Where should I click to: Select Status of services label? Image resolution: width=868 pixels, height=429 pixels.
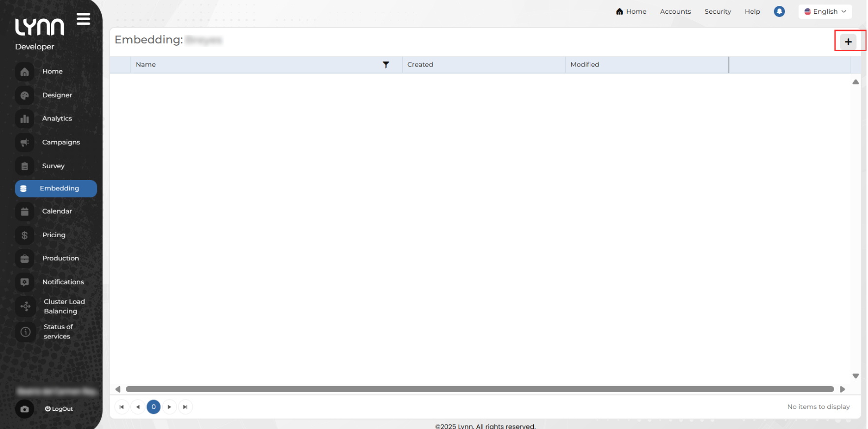tap(58, 332)
